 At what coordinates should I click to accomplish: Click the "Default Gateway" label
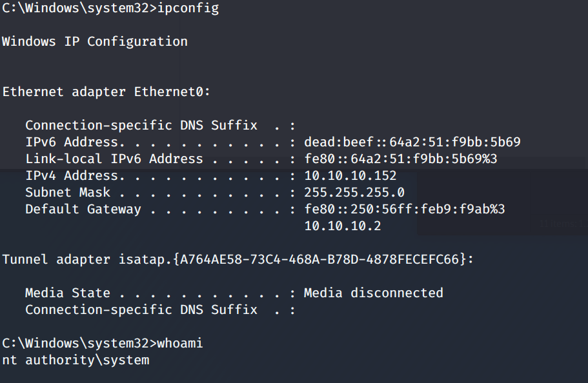click(83, 209)
